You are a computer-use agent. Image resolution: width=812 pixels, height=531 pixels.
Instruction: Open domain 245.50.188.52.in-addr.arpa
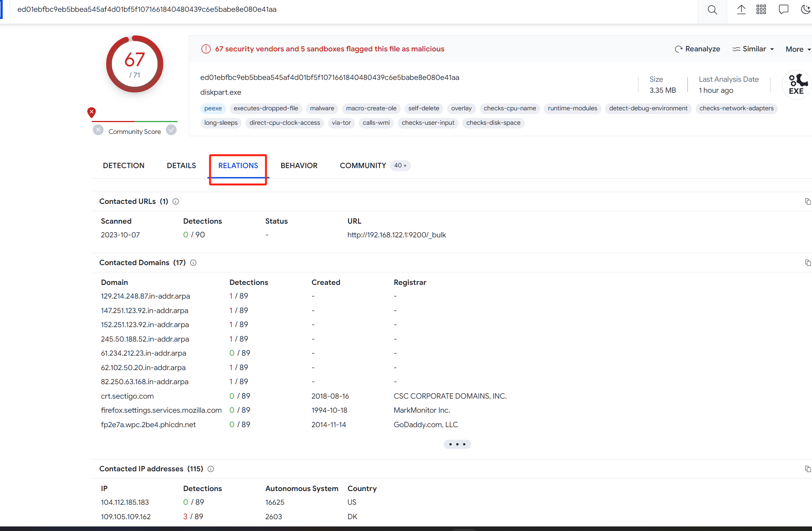click(x=145, y=339)
